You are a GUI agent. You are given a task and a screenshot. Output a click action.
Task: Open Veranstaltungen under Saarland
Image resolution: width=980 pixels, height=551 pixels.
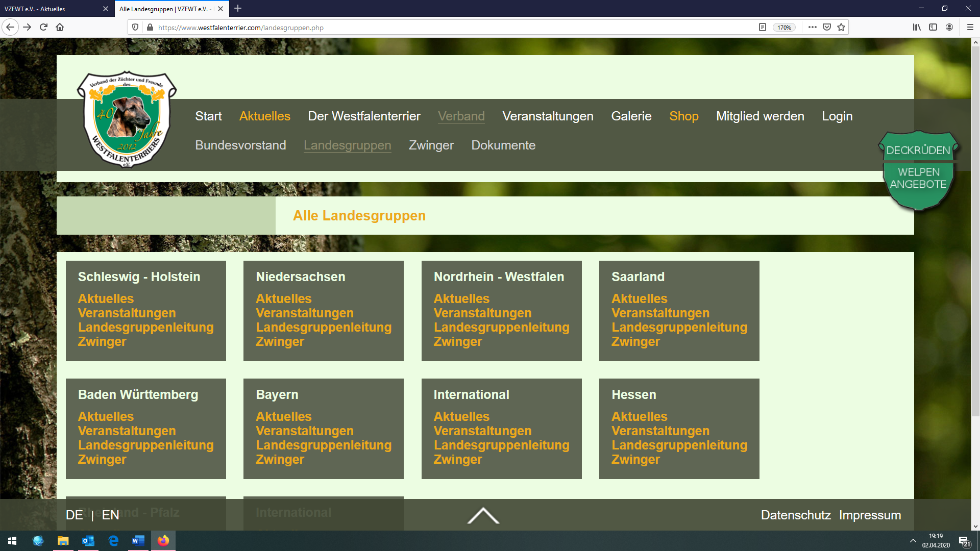[x=660, y=313]
